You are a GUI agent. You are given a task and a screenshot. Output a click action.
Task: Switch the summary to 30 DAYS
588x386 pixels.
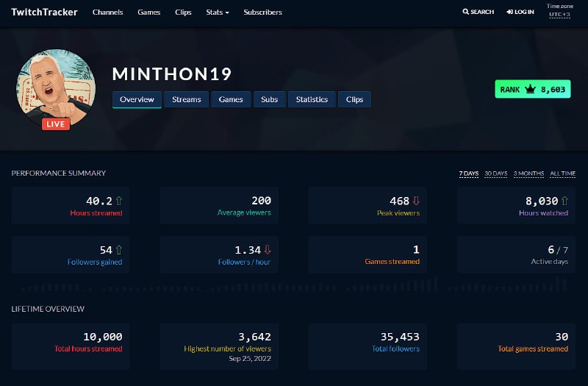point(495,174)
